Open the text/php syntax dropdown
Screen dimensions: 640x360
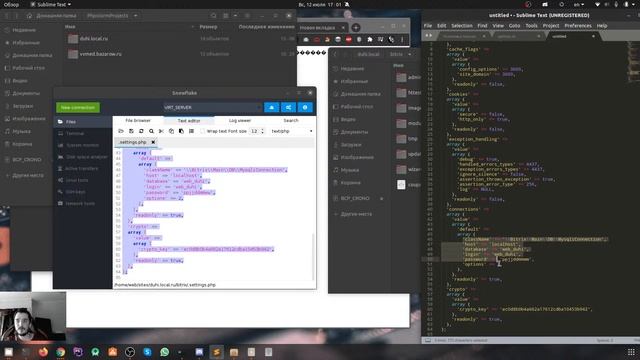tap(291, 131)
